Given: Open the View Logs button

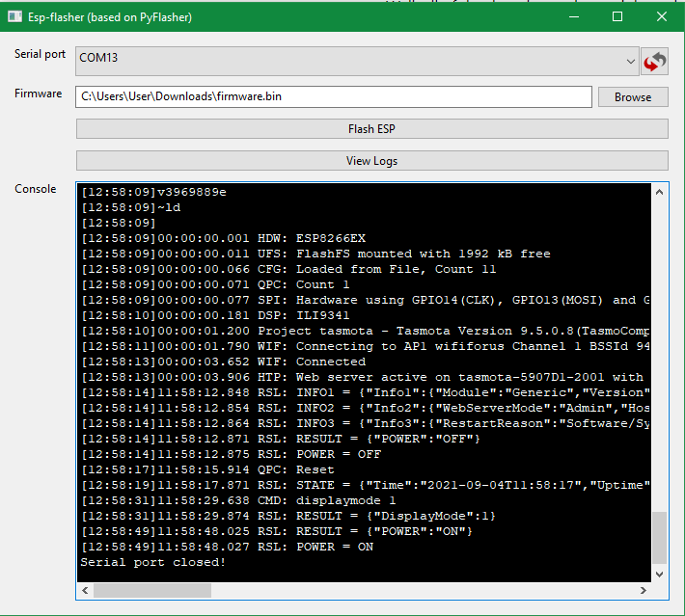Looking at the screenshot, I should click(371, 161).
